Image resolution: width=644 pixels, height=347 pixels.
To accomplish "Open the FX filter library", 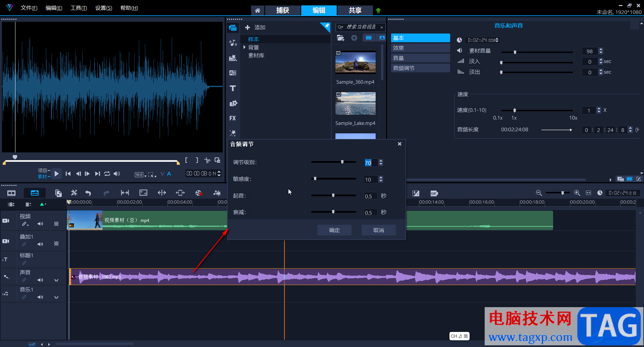I will [233, 118].
